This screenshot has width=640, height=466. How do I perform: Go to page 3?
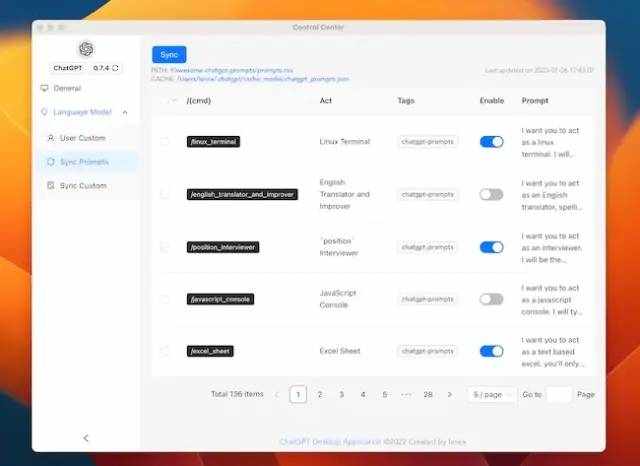[341, 395]
